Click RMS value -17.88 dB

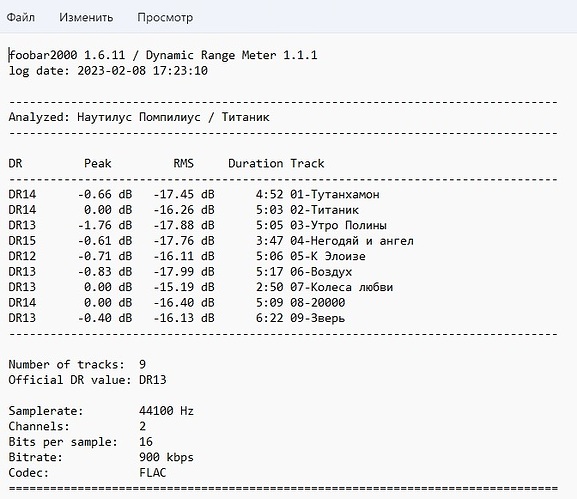(x=184, y=225)
